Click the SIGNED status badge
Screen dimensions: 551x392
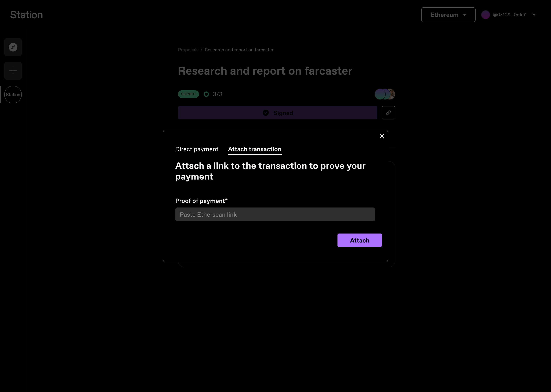tap(188, 94)
